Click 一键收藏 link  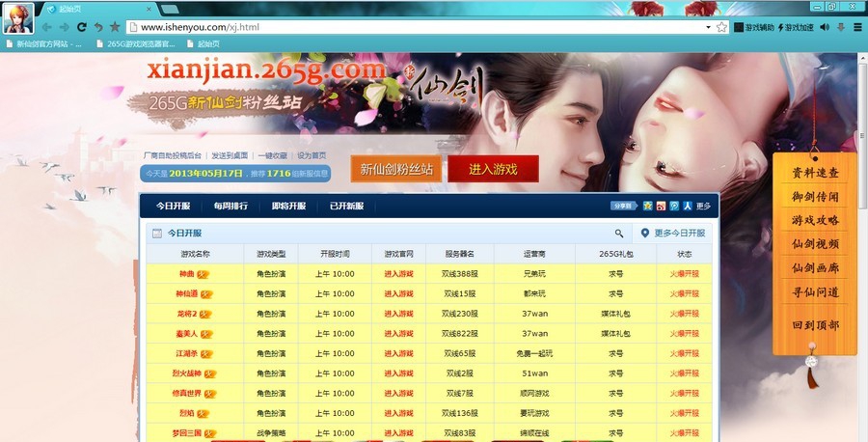[x=272, y=155]
